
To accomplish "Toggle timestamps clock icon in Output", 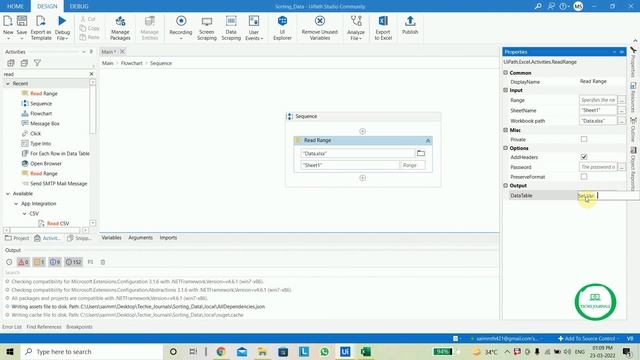I will tap(9, 262).
